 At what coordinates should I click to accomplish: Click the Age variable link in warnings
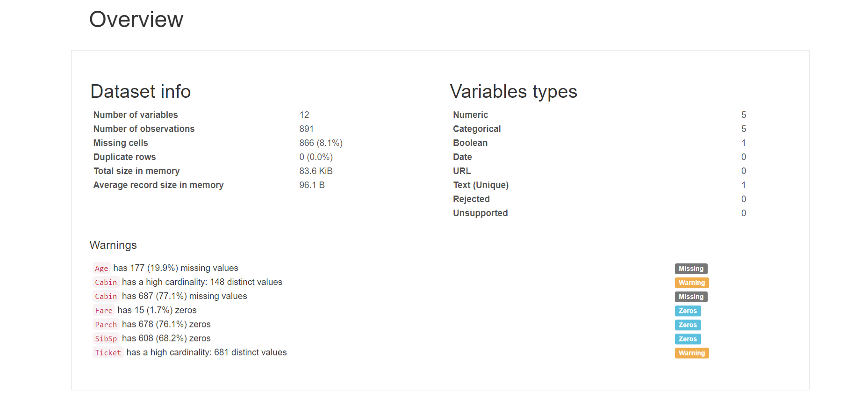coord(101,268)
